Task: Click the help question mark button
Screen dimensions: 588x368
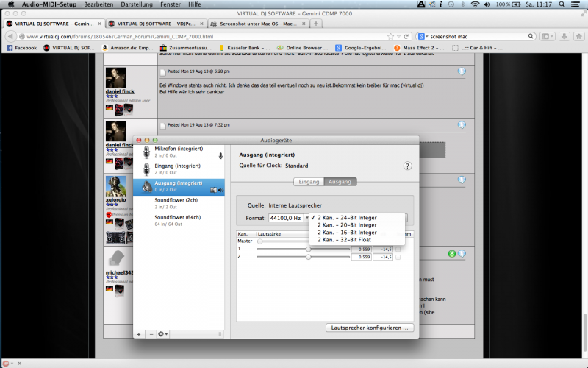Action: (x=407, y=166)
